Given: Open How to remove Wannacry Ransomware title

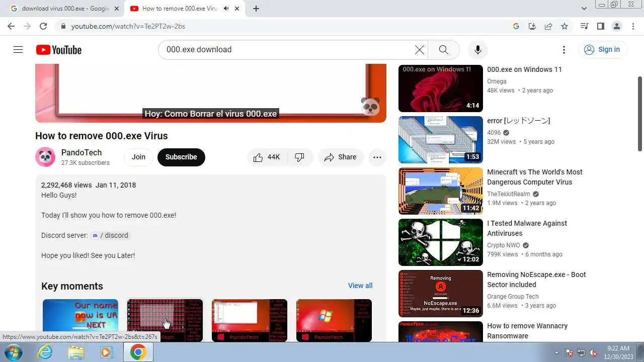Looking at the screenshot, I should tap(527, 331).
